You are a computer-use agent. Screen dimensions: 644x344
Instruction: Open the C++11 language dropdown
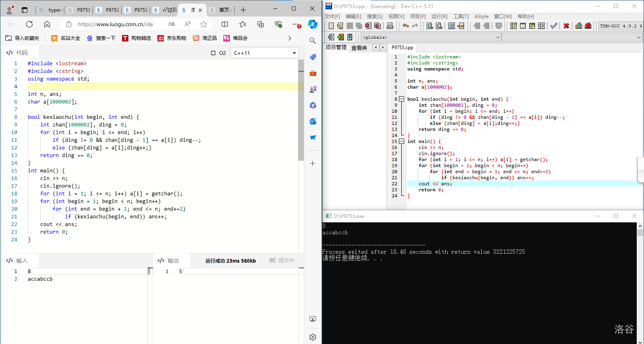click(265, 53)
